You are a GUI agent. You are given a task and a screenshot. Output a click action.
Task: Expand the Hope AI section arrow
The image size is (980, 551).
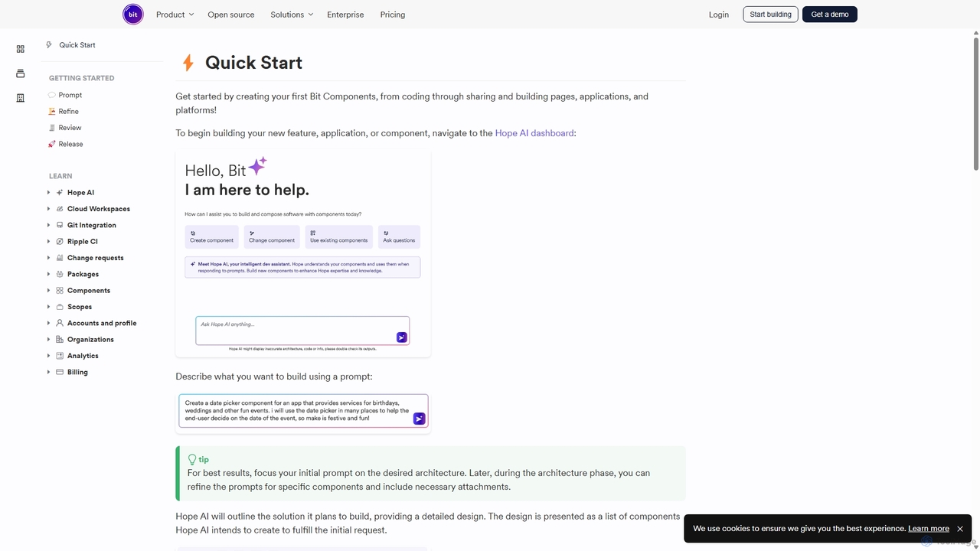(49, 193)
